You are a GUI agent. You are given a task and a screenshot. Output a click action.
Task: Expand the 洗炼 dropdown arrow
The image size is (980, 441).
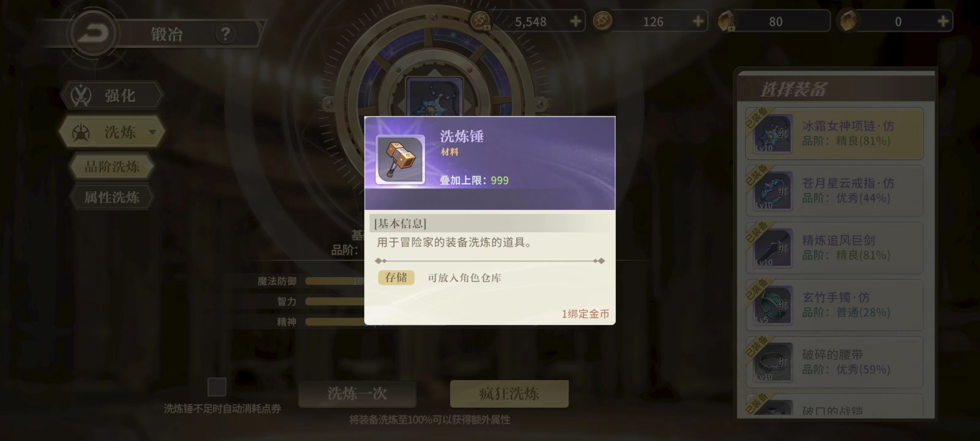click(x=152, y=132)
